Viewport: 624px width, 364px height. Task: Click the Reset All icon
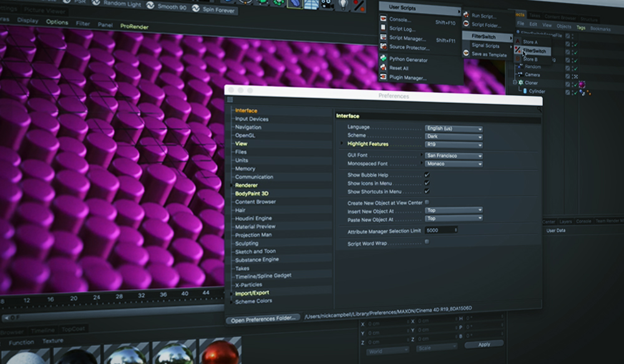click(383, 67)
